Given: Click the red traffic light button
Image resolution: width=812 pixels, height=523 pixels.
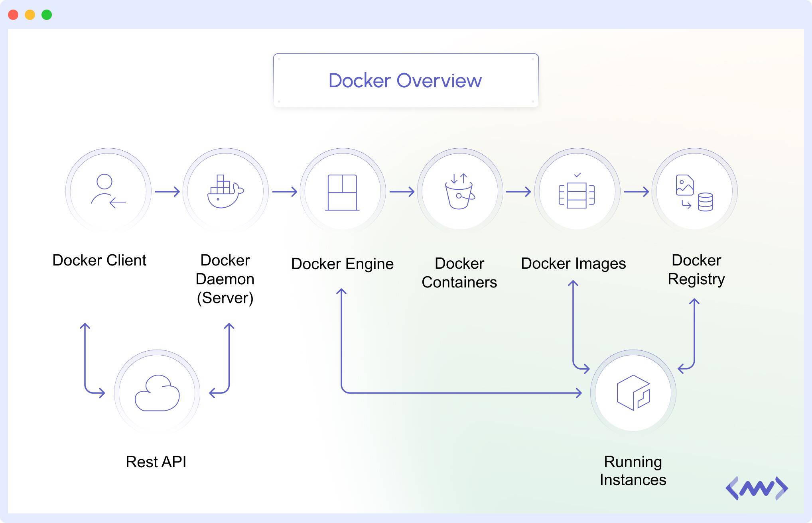Looking at the screenshot, I should tap(14, 15).
